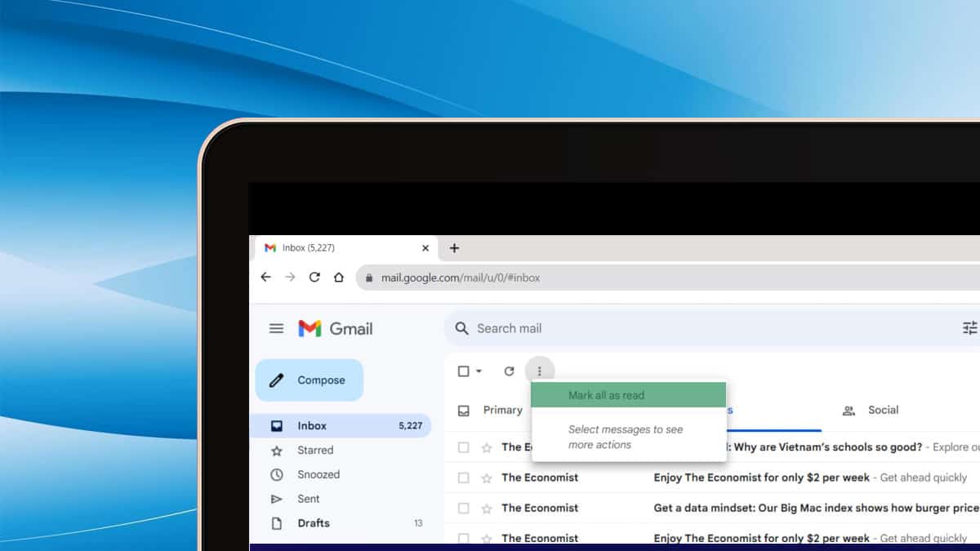980x551 pixels.
Task: Open the Snoozed folder
Action: tap(318, 474)
